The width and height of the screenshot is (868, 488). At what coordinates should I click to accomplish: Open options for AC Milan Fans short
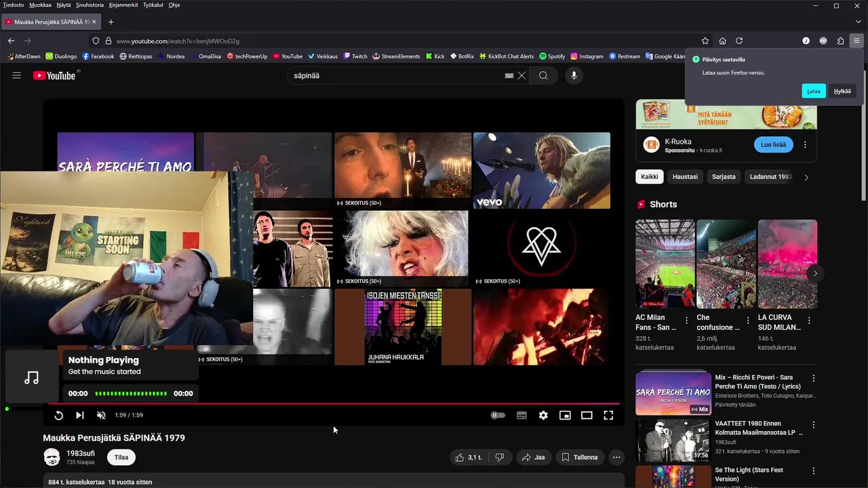click(x=686, y=321)
